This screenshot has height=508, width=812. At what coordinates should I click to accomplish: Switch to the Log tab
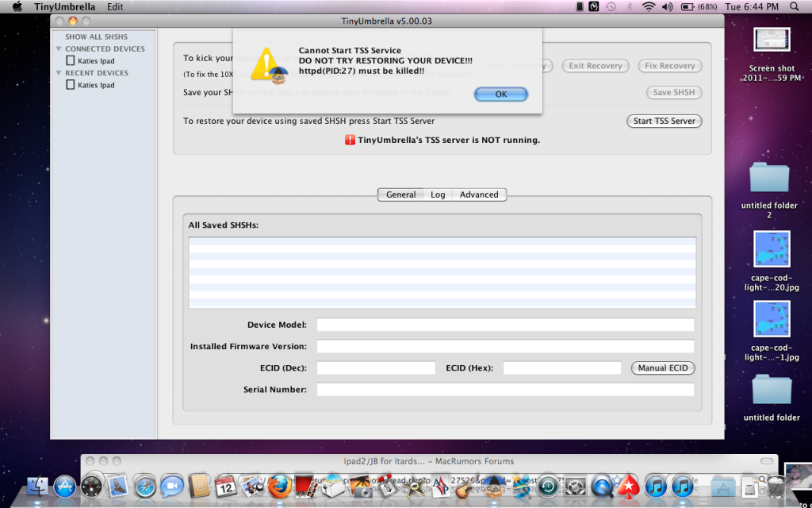(438, 194)
